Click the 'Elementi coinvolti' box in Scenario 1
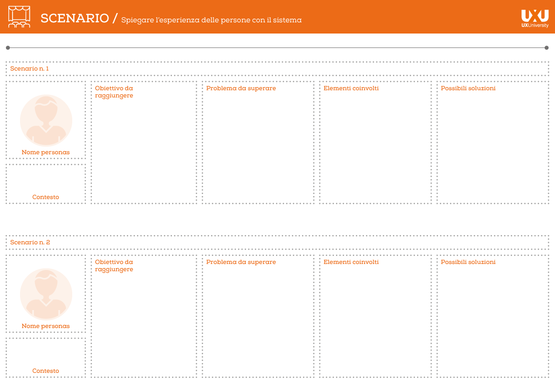This screenshot has height=392, width=555. (x=376, y=142)
